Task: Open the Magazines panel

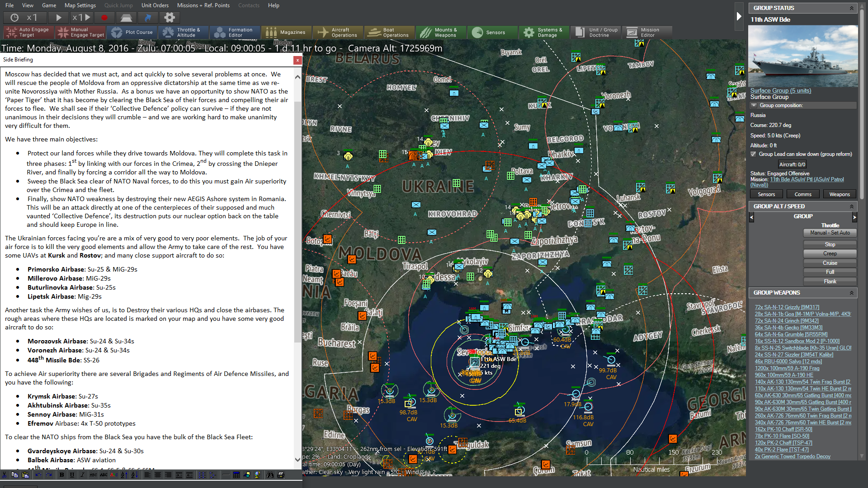Action: coord(286,33)
